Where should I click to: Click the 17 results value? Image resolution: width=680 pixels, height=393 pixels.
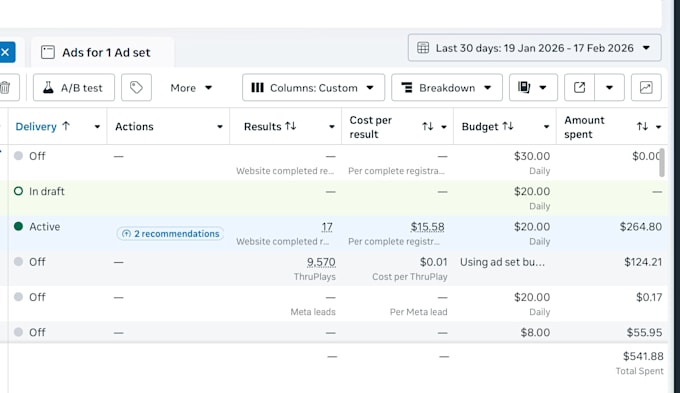(x=327, y=227)
